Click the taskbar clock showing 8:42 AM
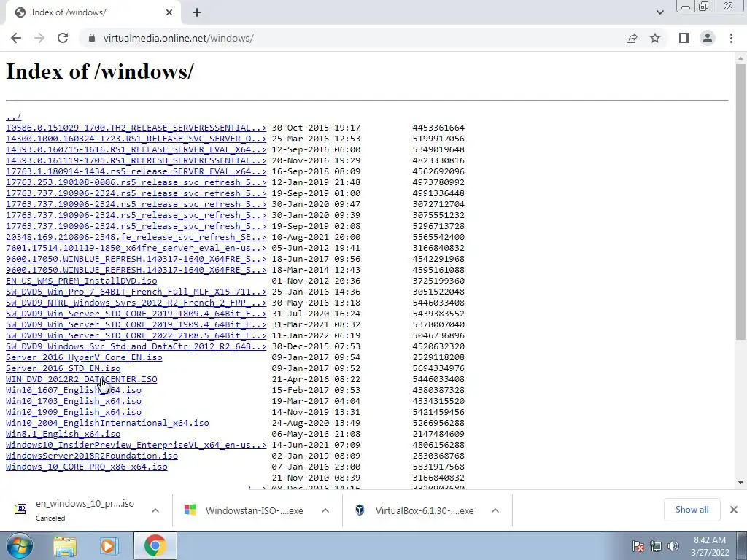 tap(709, 545)
